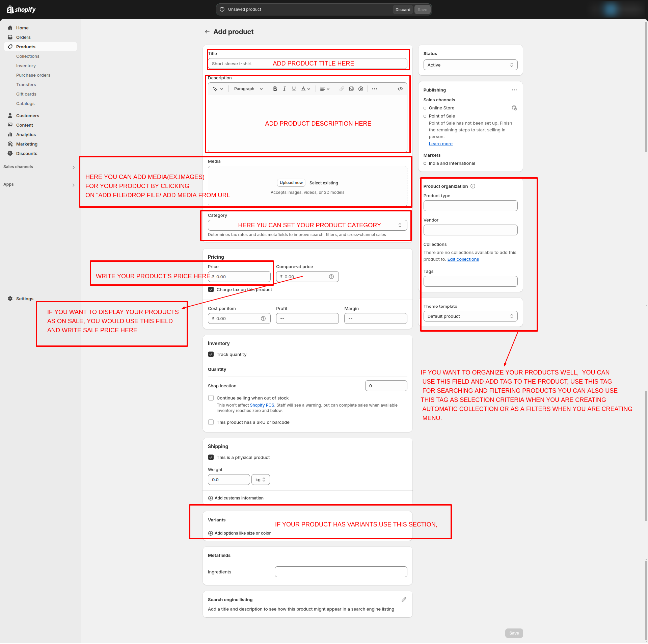
Task: Open the weight unit kg dropdown
Action: coord(261,480)
